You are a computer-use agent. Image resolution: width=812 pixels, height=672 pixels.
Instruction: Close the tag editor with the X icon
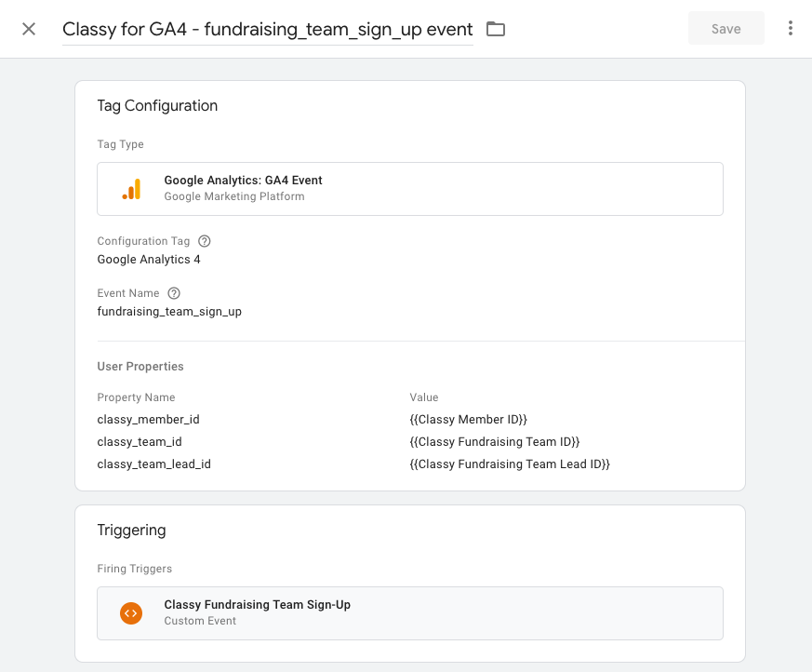pos(29,29)
